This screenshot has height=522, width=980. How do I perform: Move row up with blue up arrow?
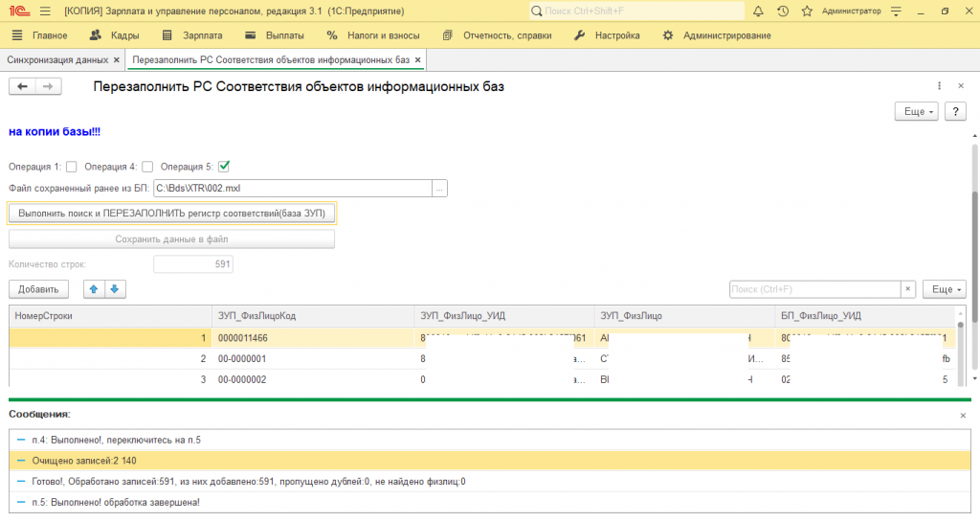94,289
